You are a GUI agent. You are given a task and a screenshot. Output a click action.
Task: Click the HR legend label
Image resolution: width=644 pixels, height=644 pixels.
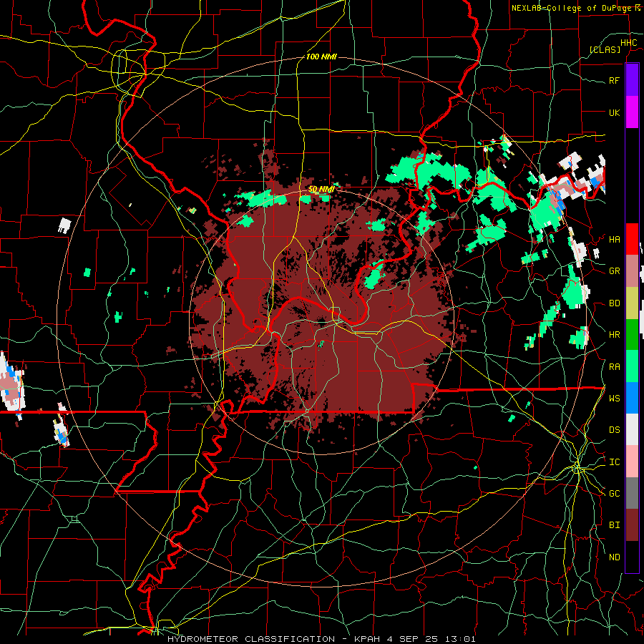[615, 335]
